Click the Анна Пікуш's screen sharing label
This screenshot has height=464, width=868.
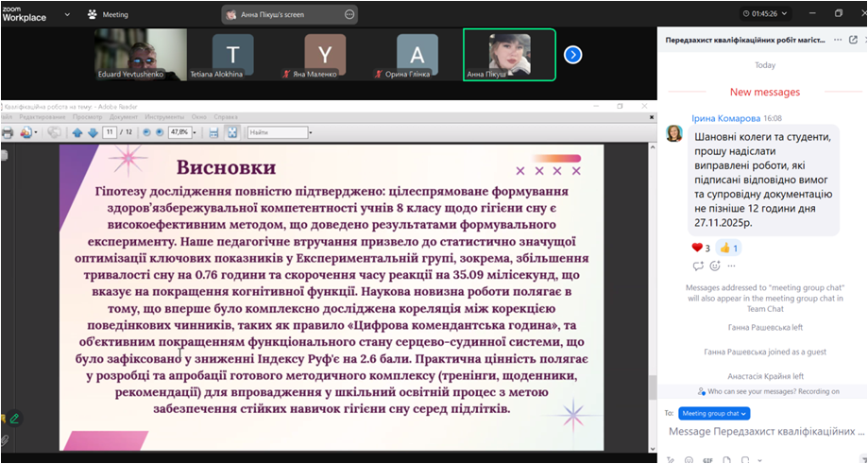272,15
